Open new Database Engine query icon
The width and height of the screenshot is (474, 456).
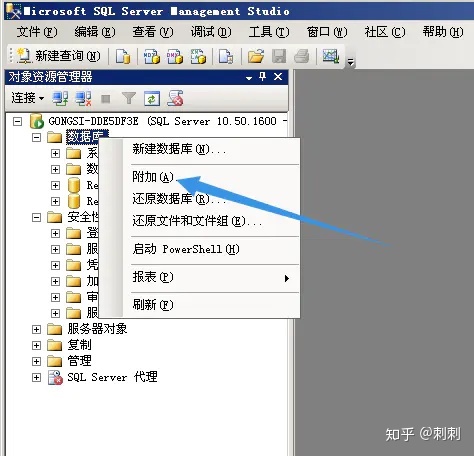(x=123, y=56)
